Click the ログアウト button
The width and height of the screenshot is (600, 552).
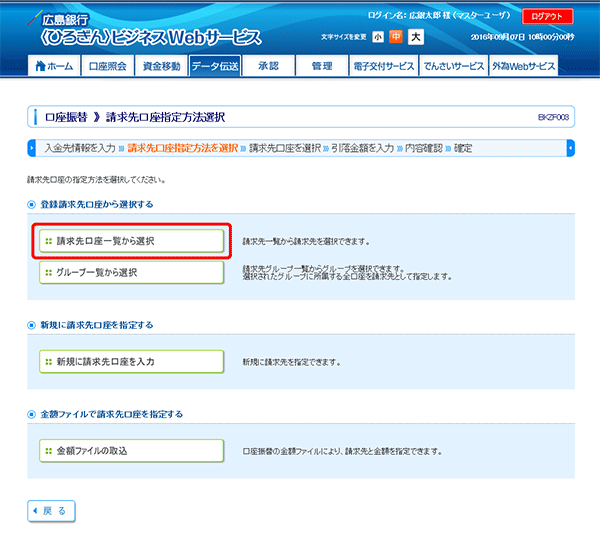pyautogui.click(x=548, y=16)
